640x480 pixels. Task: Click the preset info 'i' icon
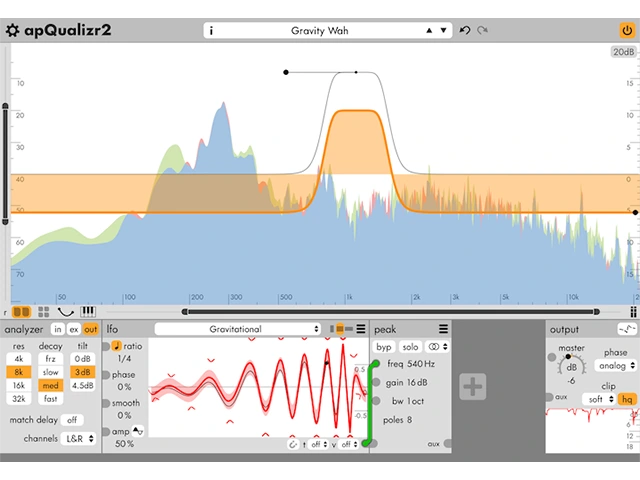[x=211, y=31]
